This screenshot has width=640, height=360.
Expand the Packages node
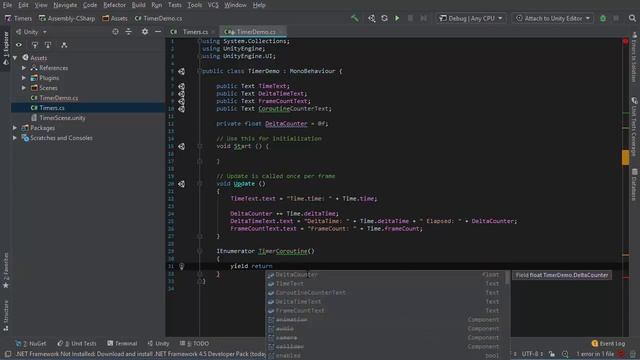point(15,128)
